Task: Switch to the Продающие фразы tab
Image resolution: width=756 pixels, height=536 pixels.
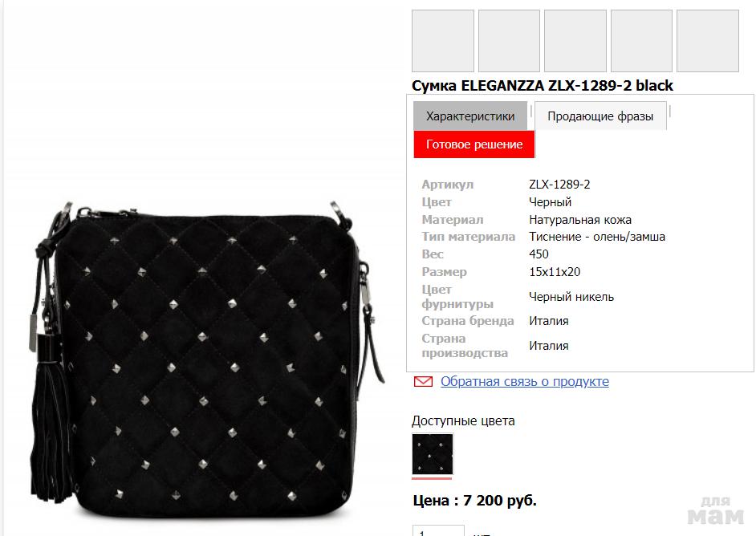Action: click(x=600, y=116)
